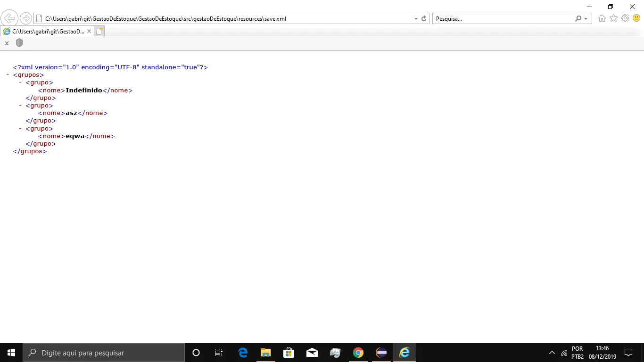This screenshot has width=644, height=362.
Task: Open the Wi-Fi network tray icon
Action: 564,353
